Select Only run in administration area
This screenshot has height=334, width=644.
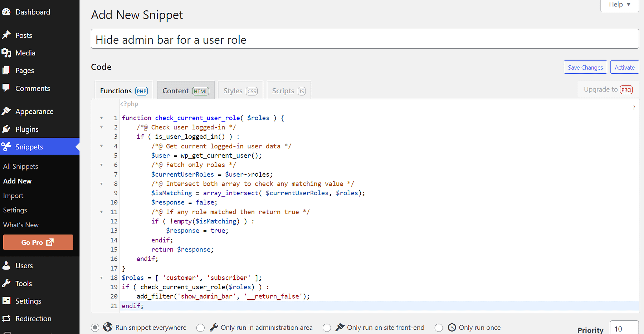pyautogui.click(x=200, y=328)
